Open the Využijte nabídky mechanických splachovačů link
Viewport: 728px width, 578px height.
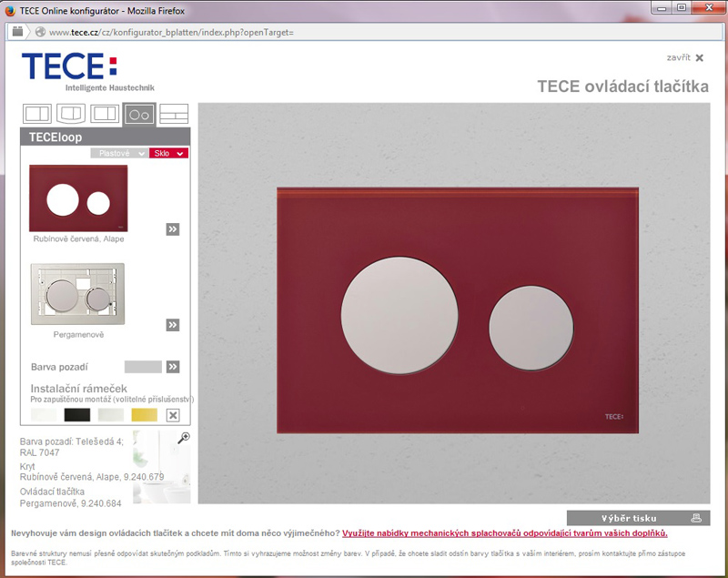coord(505,533)
